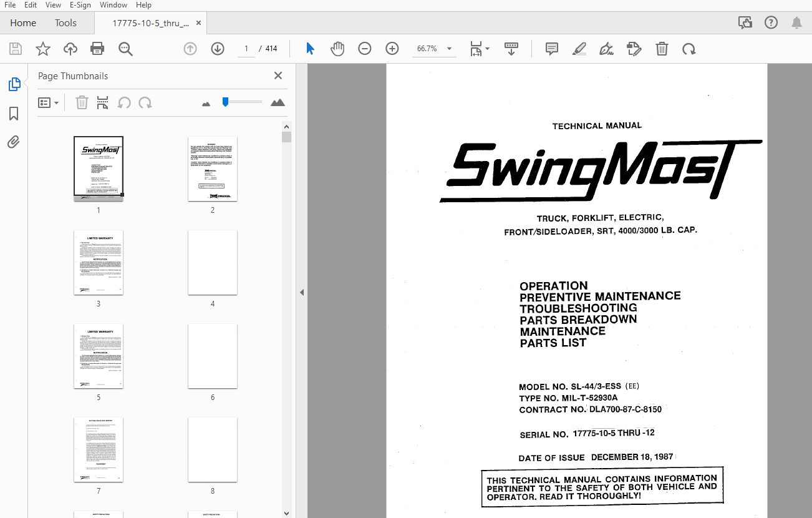Rotate view with the clockwise arrow
812x518 pixels.
click(x=689, y=49)
